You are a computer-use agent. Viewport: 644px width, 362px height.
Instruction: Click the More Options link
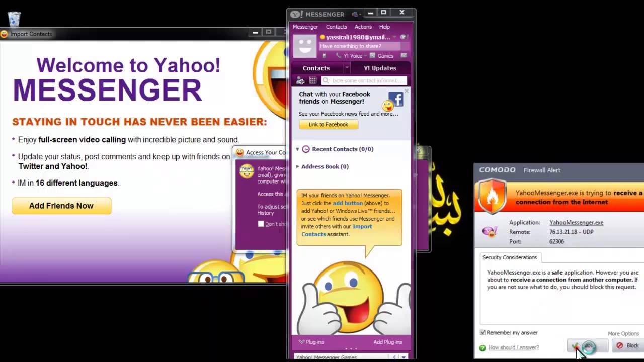(623, 333)
